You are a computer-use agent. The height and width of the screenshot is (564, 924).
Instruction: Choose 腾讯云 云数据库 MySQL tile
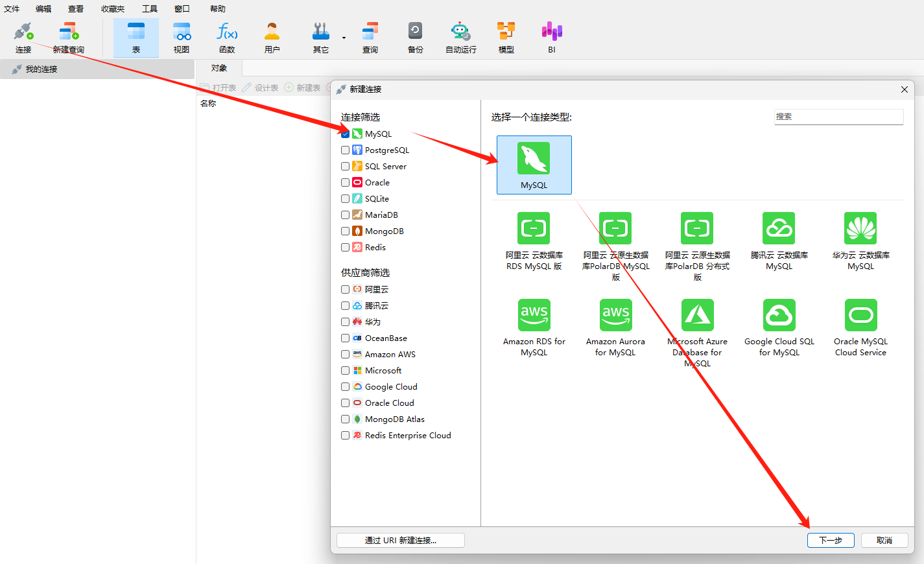[x=779, y=242]
